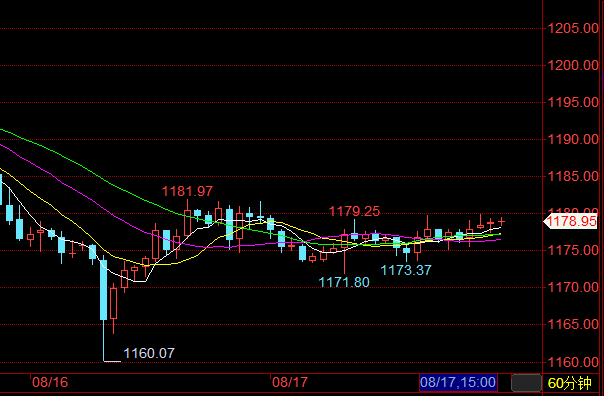604x396 pixels.
Task: Click the long cyan candle hitting 1160.07
Action: 104,290
